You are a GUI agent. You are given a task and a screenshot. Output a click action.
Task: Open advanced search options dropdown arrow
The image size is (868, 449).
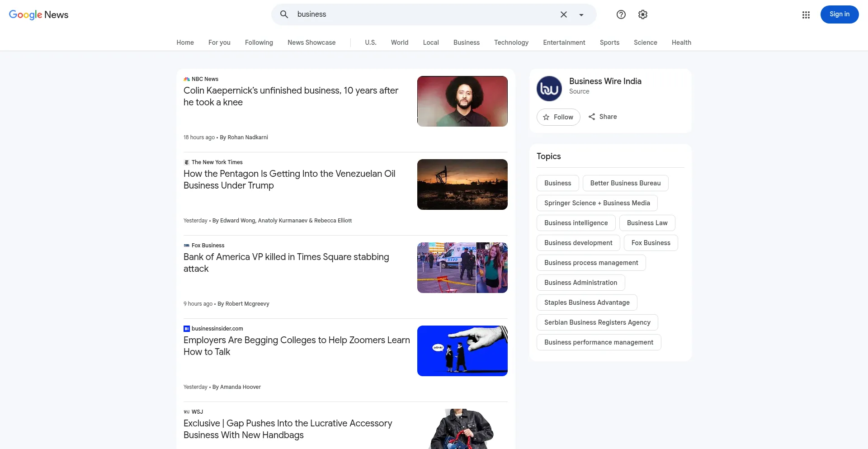coord(581,14)
